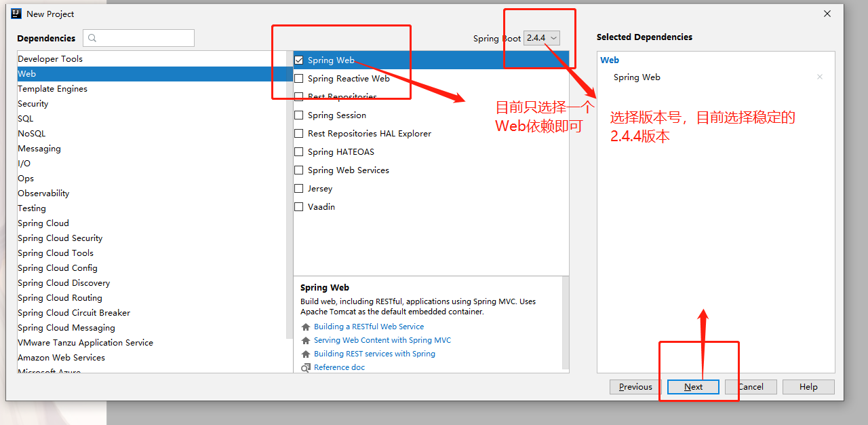This screenshot has height=425, width=868.
Task: Open the Spring Boot version dropdown
Action: [x=542, y=38]
